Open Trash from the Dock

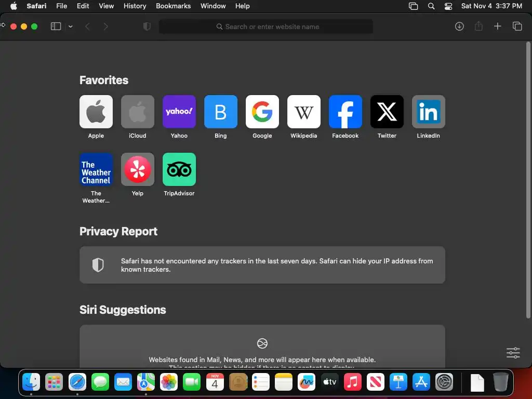[500, 382]
